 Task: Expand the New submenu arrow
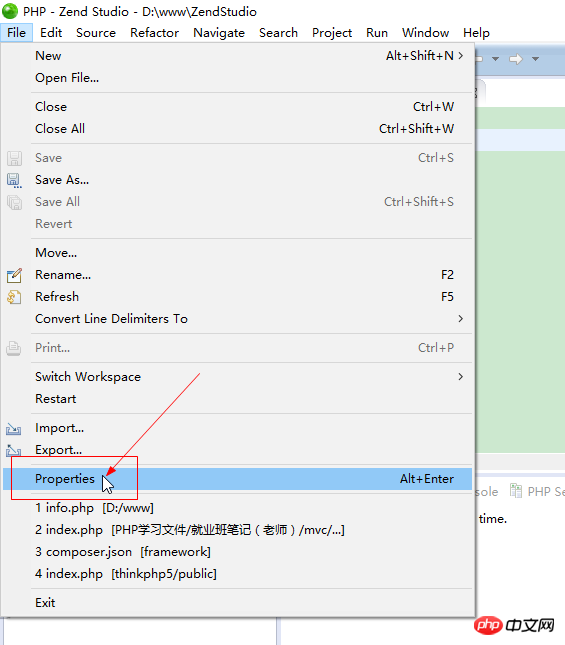coord(461,56)
